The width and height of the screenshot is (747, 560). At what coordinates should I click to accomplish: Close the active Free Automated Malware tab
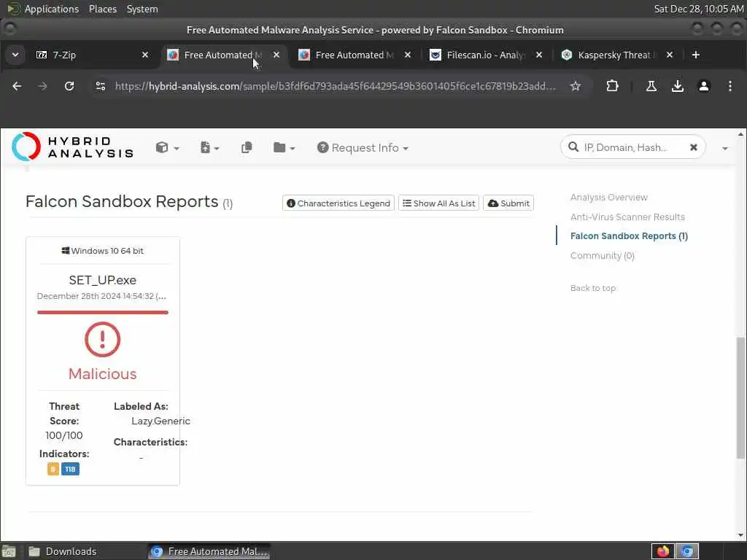pyautogui.click(x=276, y=55)
